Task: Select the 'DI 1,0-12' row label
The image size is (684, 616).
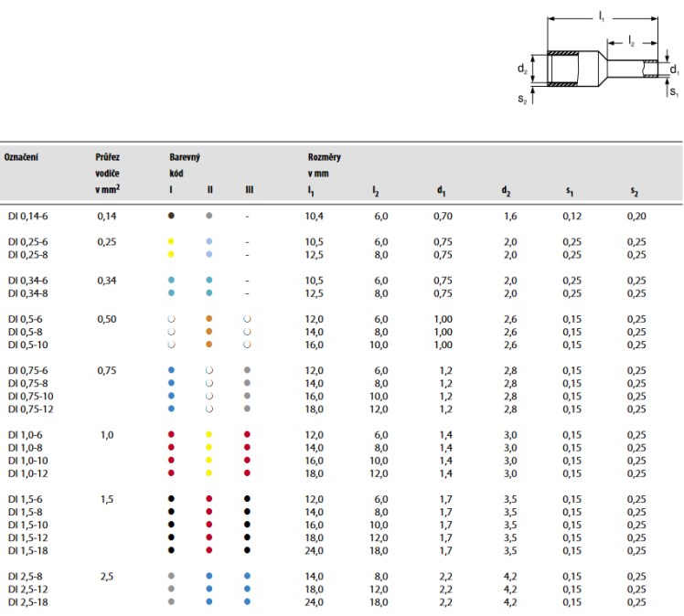Action: coord(28,473)
